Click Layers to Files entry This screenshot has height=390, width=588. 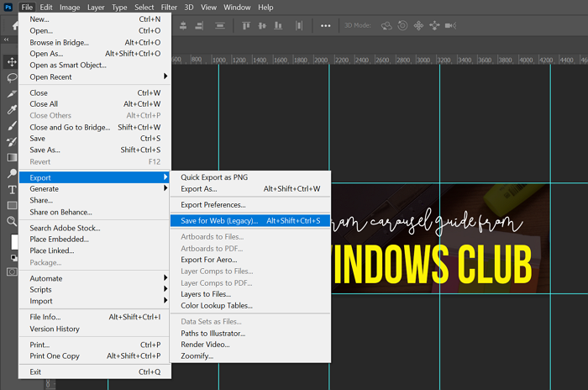pyautogui.click(x=206, y=294)
